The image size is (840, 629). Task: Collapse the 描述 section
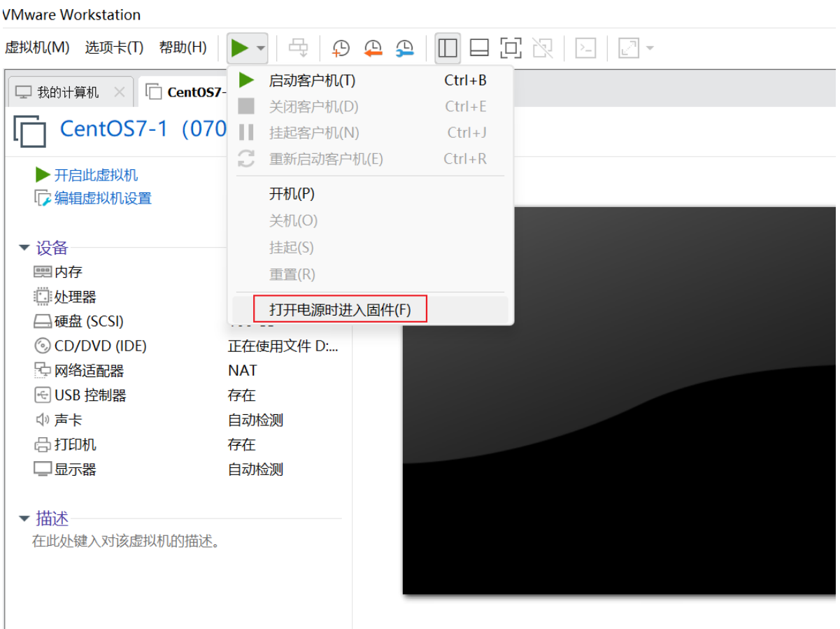coord(24,518)
